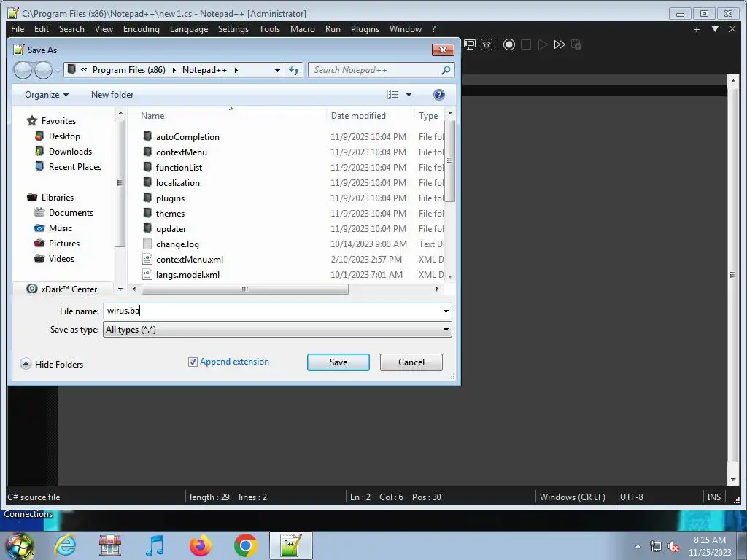Click the Save button

(338, 362)
